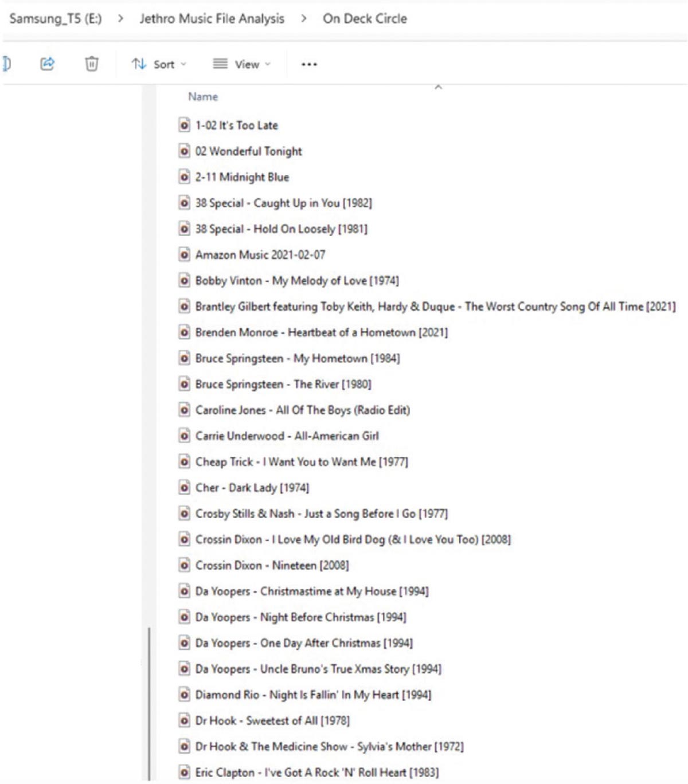Select icon of Carrie Underwood - All-American Girl
The width and height of the screenshot is (688, 784).
[x=184, y=436]
